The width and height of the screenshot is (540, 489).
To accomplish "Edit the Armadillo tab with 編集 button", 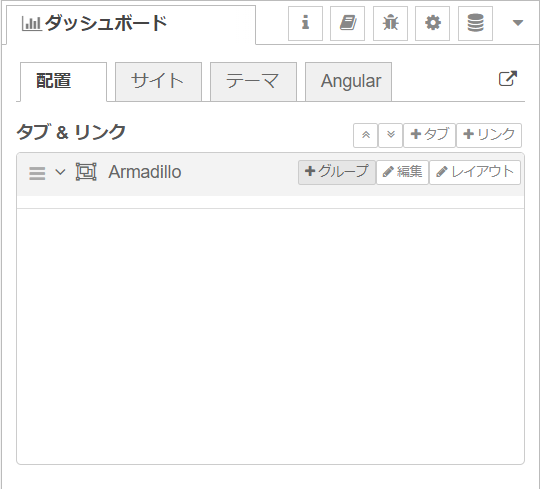I will click(403, 172).
